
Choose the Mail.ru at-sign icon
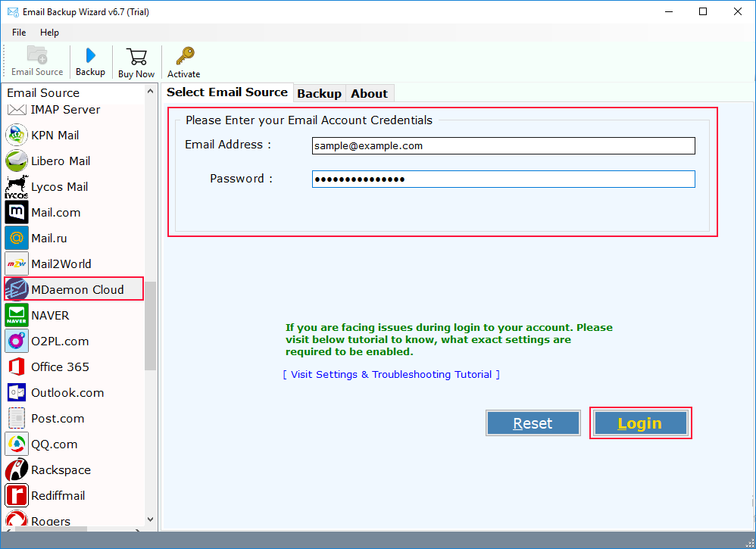click(17, 238)
